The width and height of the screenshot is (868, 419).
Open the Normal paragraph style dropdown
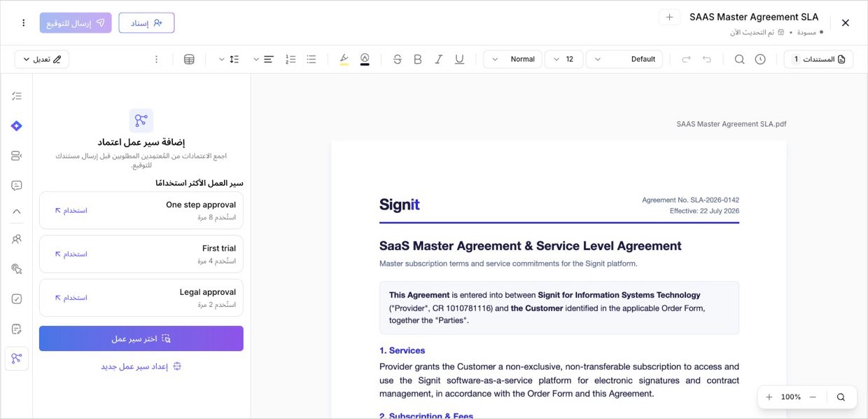[x=512, y=60]
